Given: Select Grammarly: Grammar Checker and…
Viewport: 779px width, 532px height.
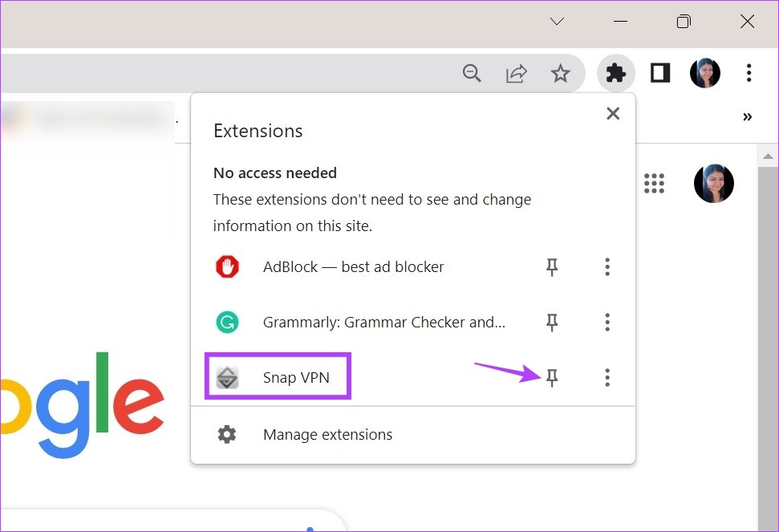Looking at the screenshot, I should pos(384,323).
